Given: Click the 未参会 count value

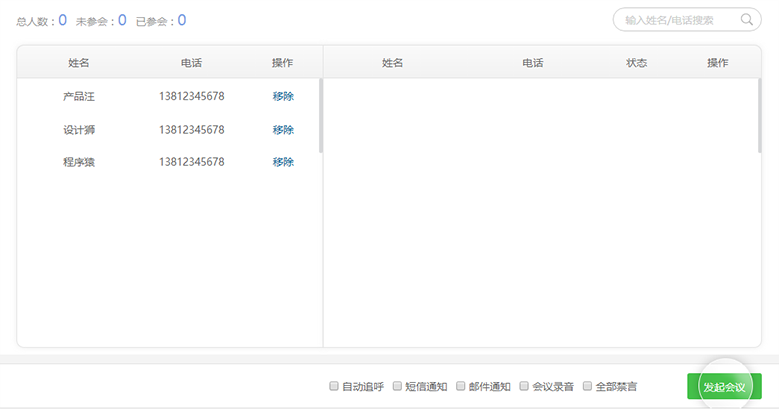Looking at the screenshot, I should [122, 20].
